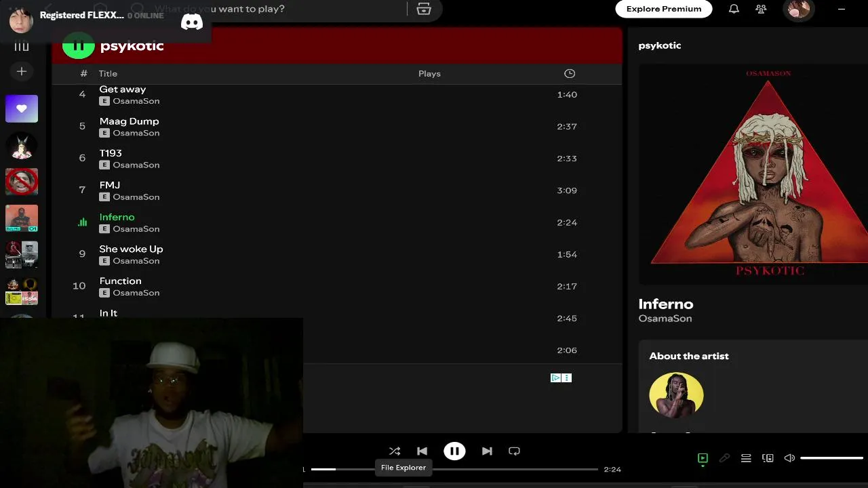Open the Inferno song title in Now Playing
The height and width of the screenshot is (488, 868).
pos(666,304)
